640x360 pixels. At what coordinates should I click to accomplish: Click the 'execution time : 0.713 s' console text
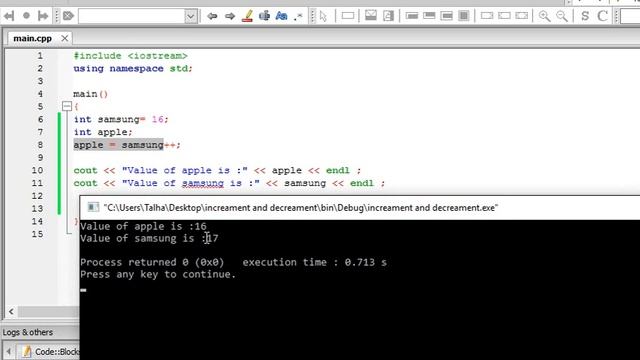click(315, 262)
